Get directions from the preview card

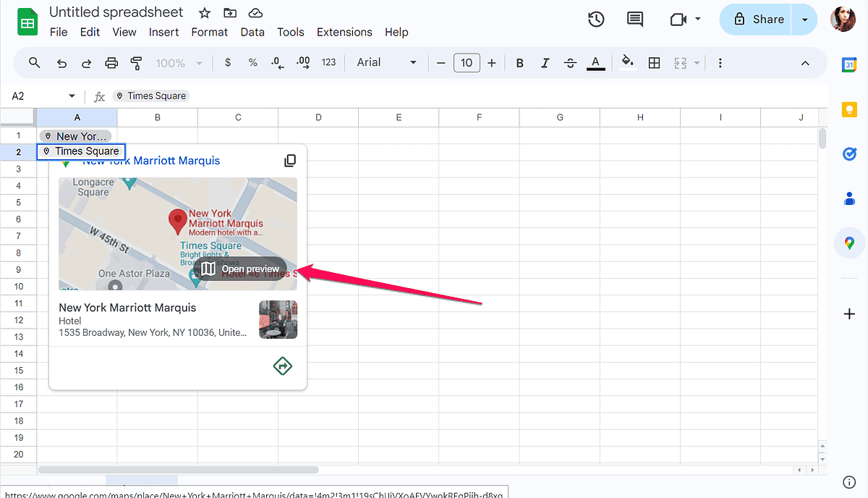click(281, 366)
